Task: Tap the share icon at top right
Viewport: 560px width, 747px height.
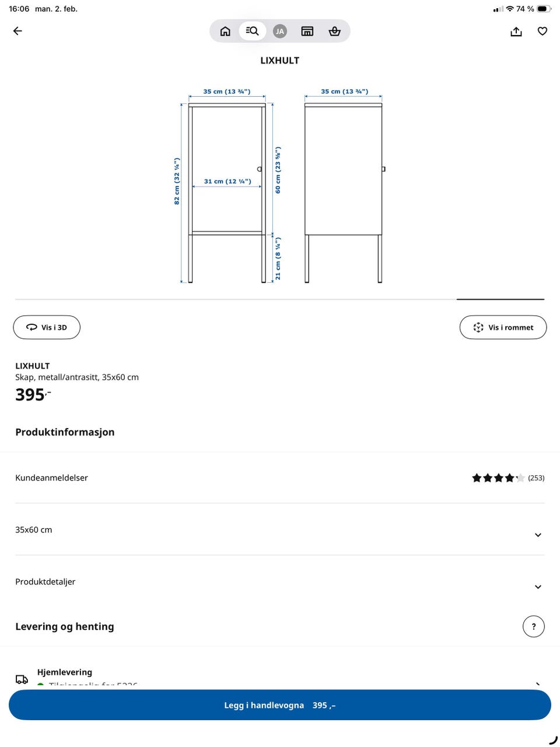Action: click(516, 31)
